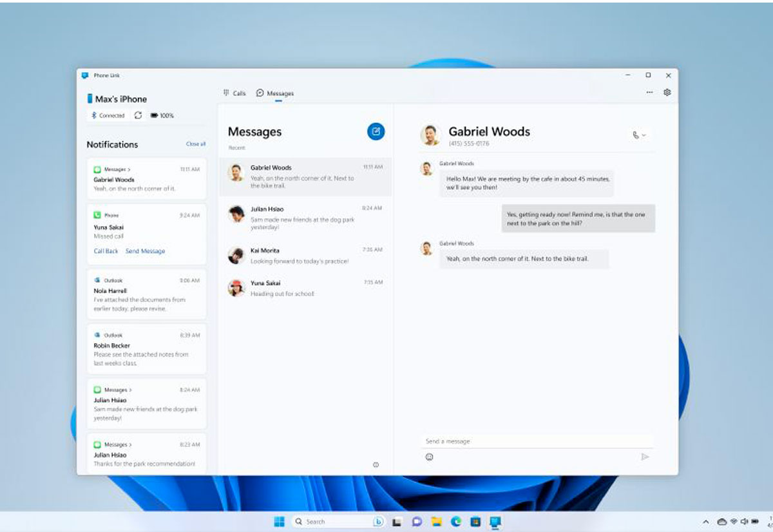Open Julian Hsiao 8:23 AM park recommendation notification

click(146, 454)
